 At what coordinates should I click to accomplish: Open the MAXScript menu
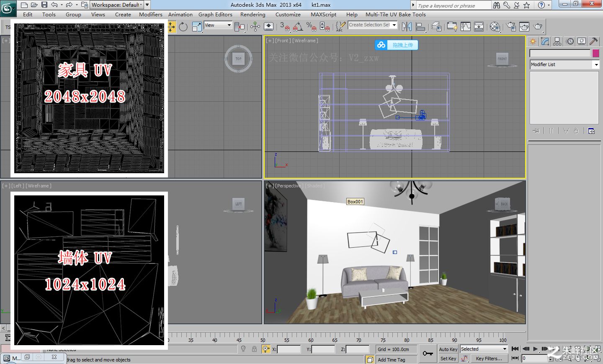click(x=323, y=14)
